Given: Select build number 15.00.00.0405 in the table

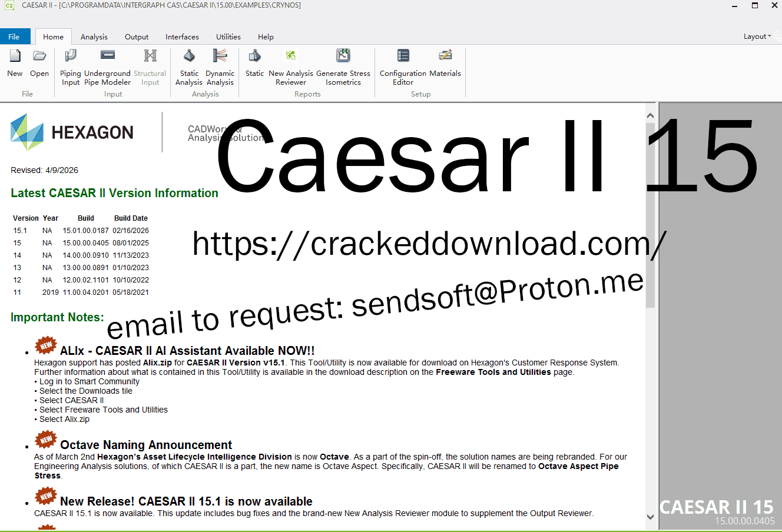Looking at the screenshot, I should [86, 243].
